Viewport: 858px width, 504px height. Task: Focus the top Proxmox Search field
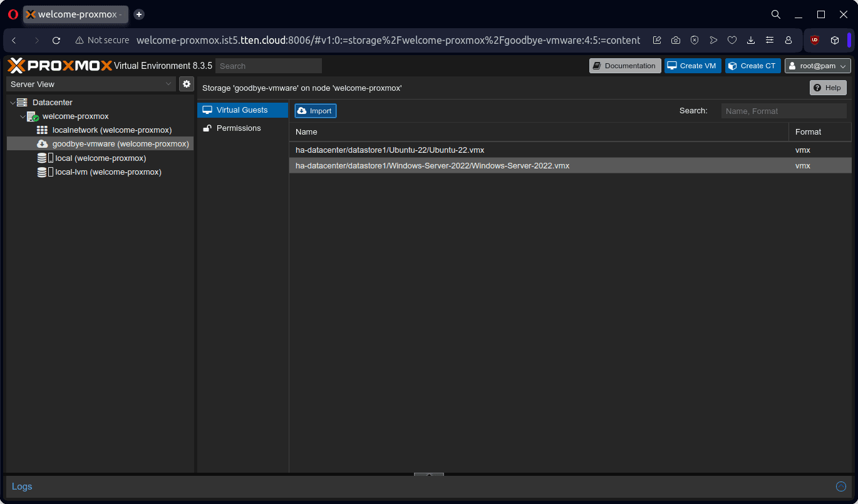pos(269,66)
